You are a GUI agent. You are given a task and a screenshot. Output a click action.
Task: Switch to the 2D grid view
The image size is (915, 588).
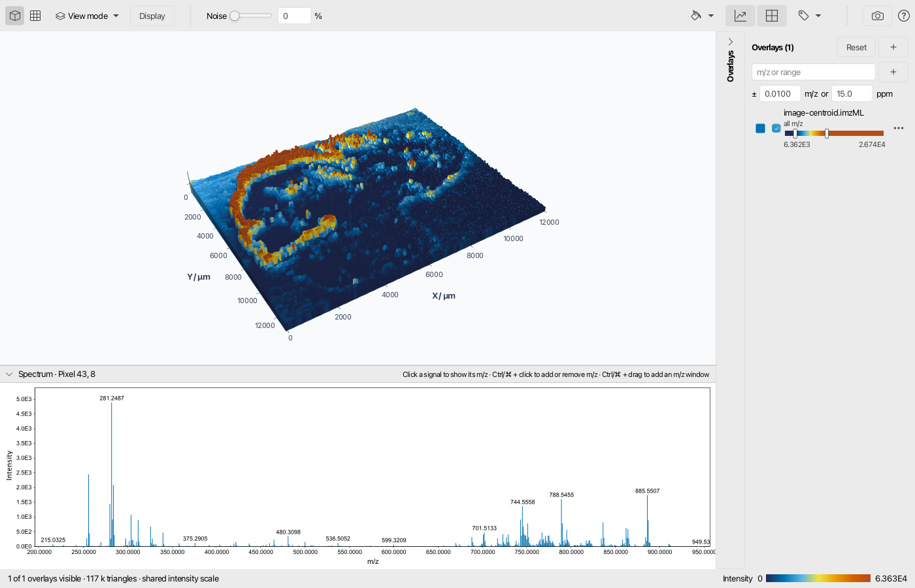click(x=35, y=16)
